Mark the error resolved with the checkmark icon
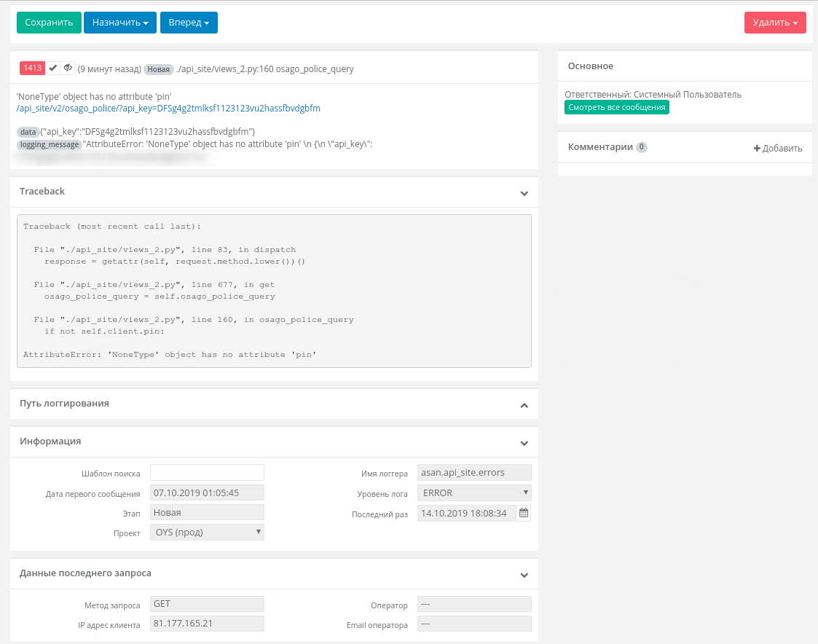Screen dimensions: 818x644 tap(52, 67)
